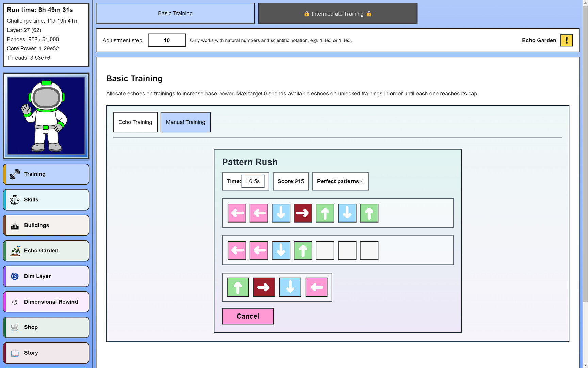
Task: Click the Echo Garden exclamation alert icon
Action: click(x=567, y=40)
